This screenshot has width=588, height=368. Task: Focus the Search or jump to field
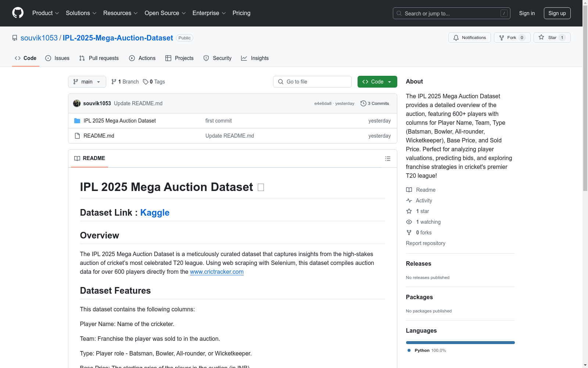coord(452,13)
